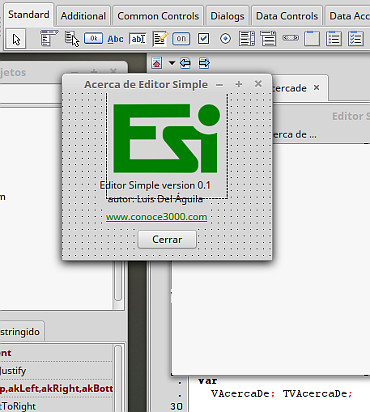Jump forward in editor history
370x412 pixels.
point(204,63)
